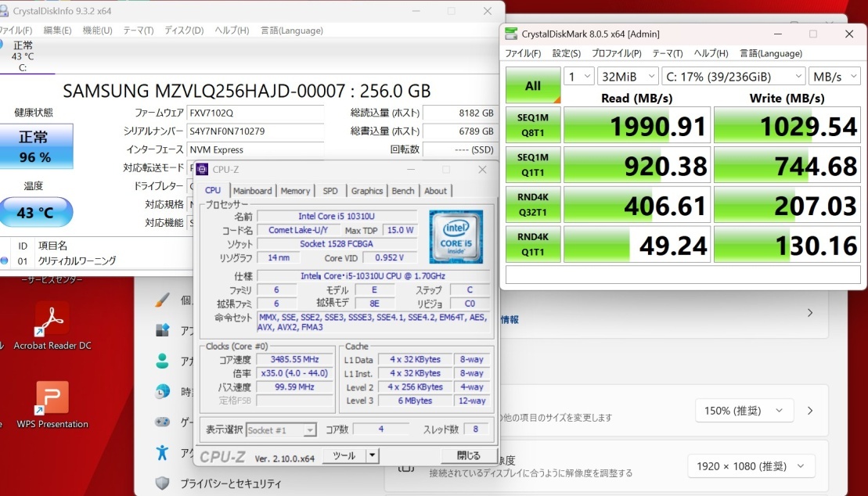Click ツール button in CPU-Z
Image resolution: width=868 pixels, height=496 pixels.
[344, 455]
